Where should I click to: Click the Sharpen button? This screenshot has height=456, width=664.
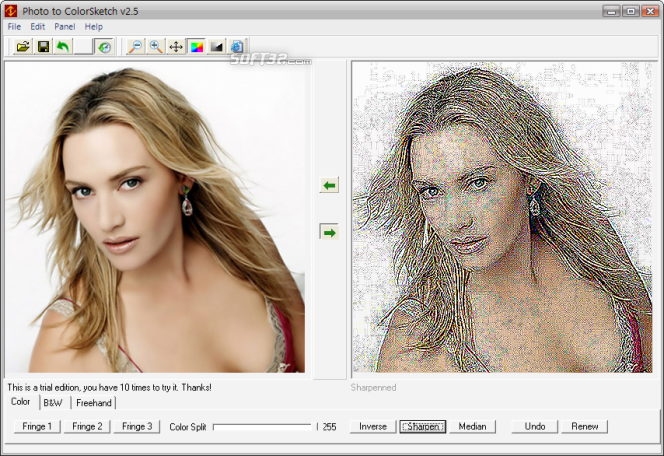pos(423,426)
